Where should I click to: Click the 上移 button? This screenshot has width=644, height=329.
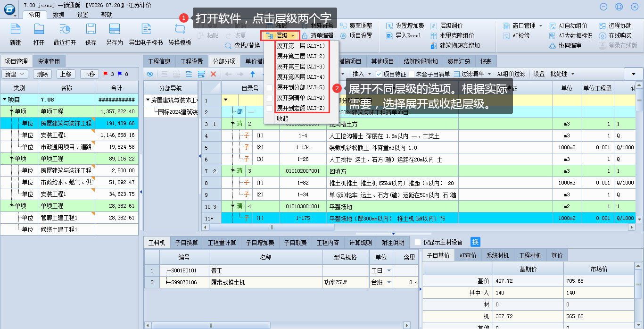(66, 74)
